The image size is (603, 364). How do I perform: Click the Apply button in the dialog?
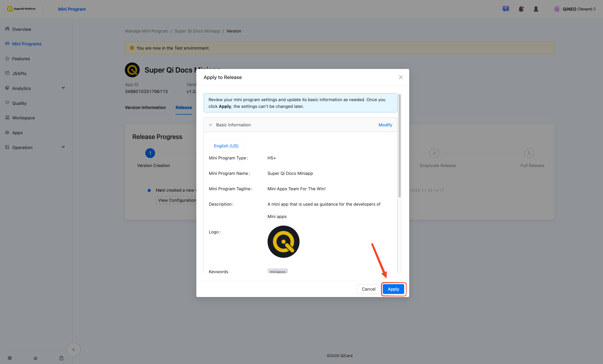393,289
